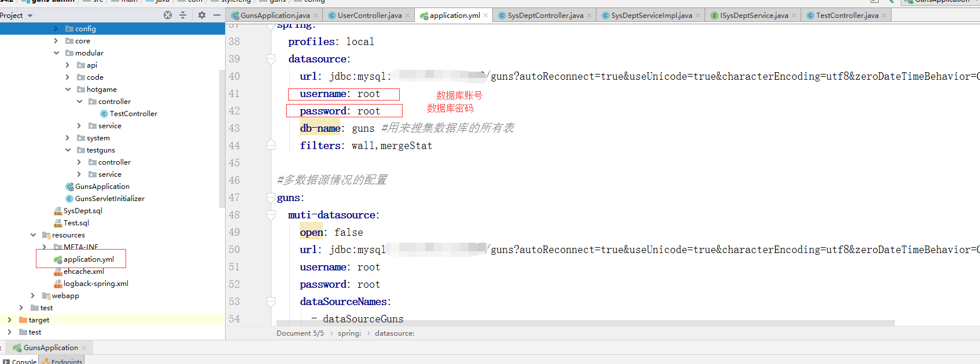Click 'profiles: local' on line 38

[331, 42]
